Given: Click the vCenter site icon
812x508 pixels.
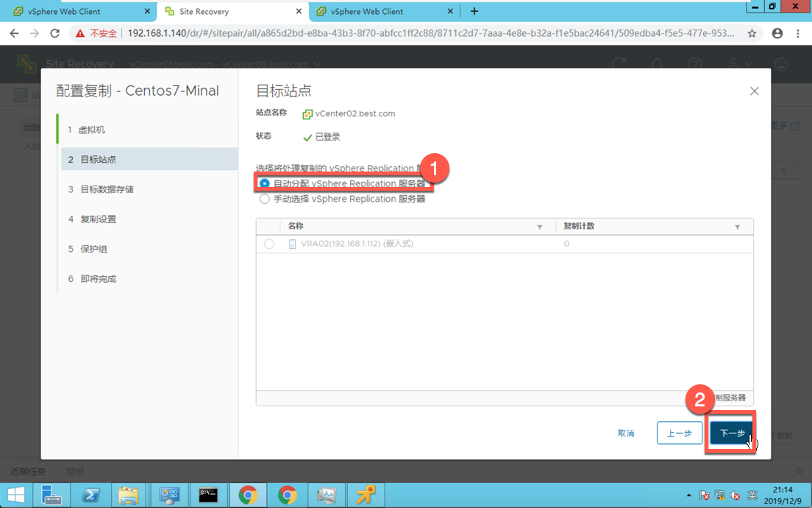Looking at the screenshot, I should (x=307, y=114).
